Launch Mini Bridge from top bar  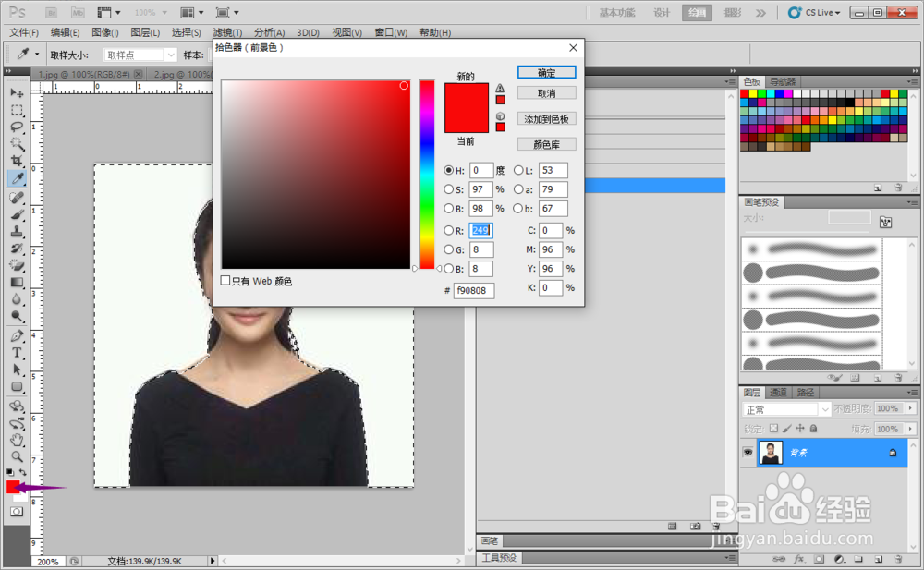[78, 12]
